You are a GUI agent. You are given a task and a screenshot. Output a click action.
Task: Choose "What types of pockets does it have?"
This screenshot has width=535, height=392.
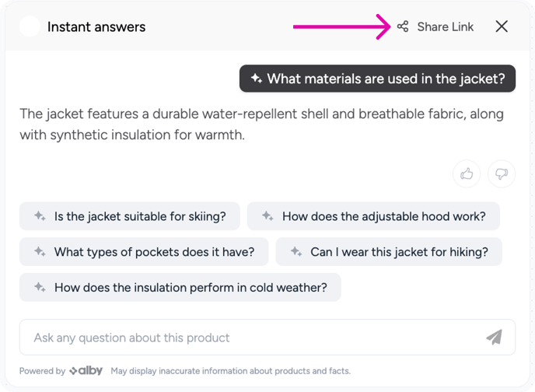144,252
